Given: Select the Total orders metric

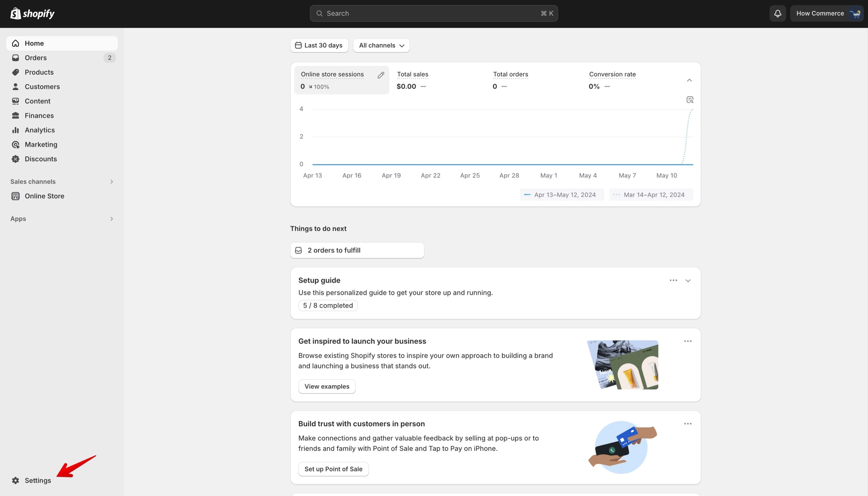Looking at the screenshot, I should (x=533, y=80).
